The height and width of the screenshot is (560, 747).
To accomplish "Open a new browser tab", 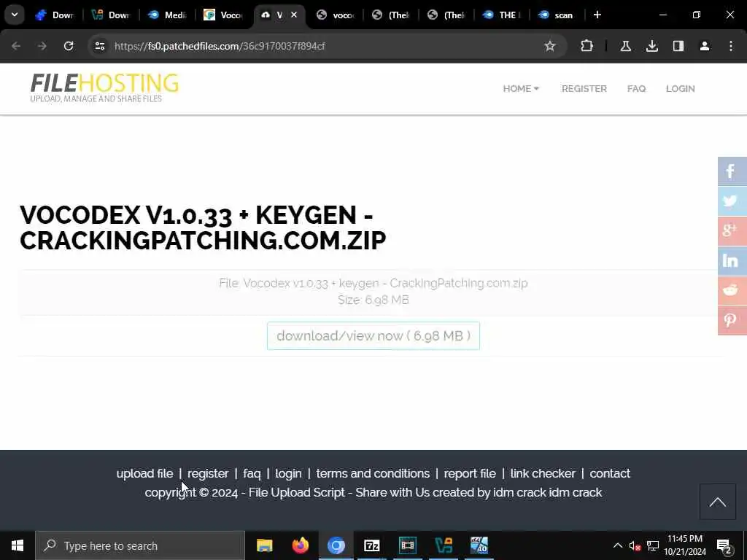I will [597, 15].
